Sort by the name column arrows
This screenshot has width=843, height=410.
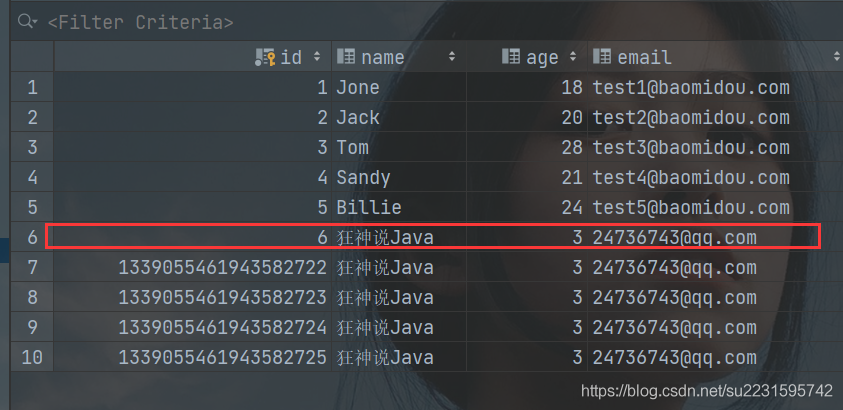[x=452, y=57]
